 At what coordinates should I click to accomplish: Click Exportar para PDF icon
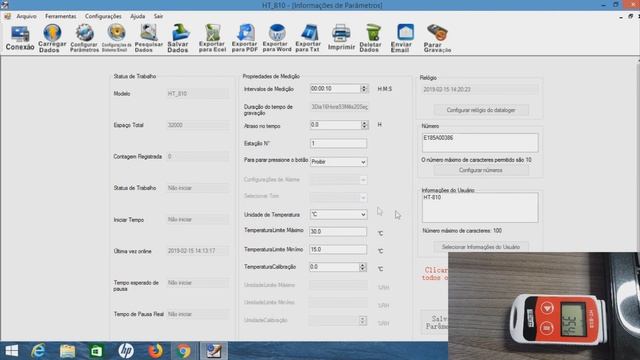coord(244,38)
